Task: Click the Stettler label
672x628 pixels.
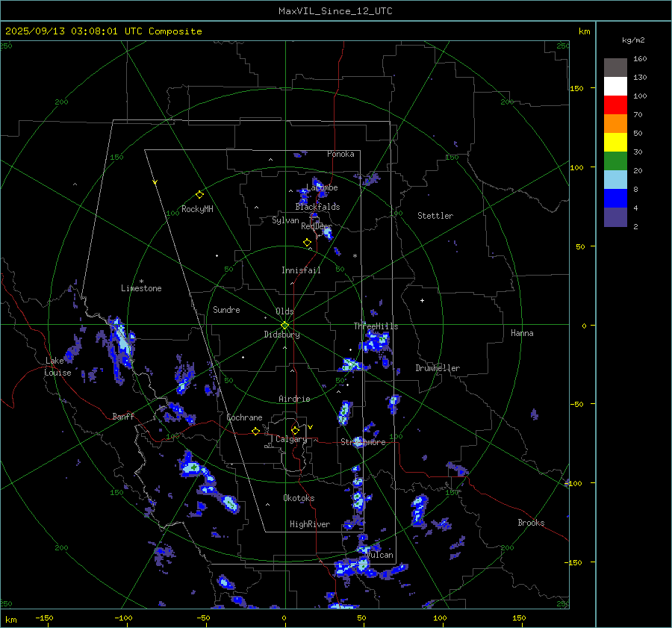Action: (435, 216)
